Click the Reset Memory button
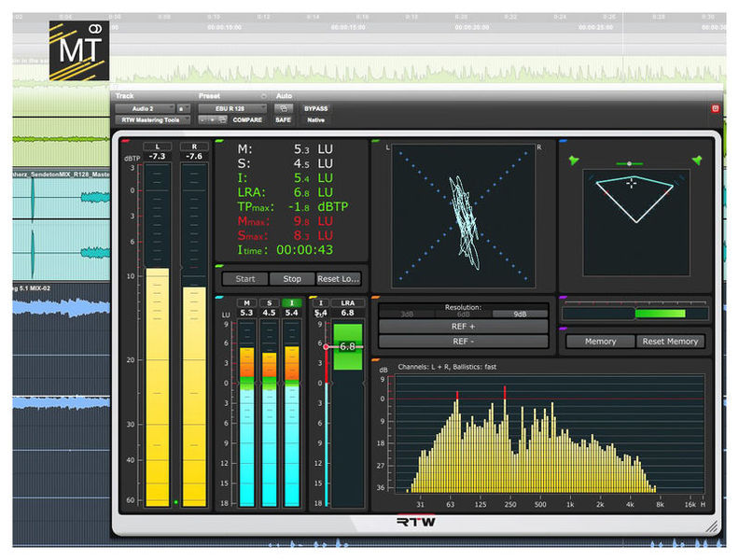The image size is (739, 560). click(x=670, y=342)
